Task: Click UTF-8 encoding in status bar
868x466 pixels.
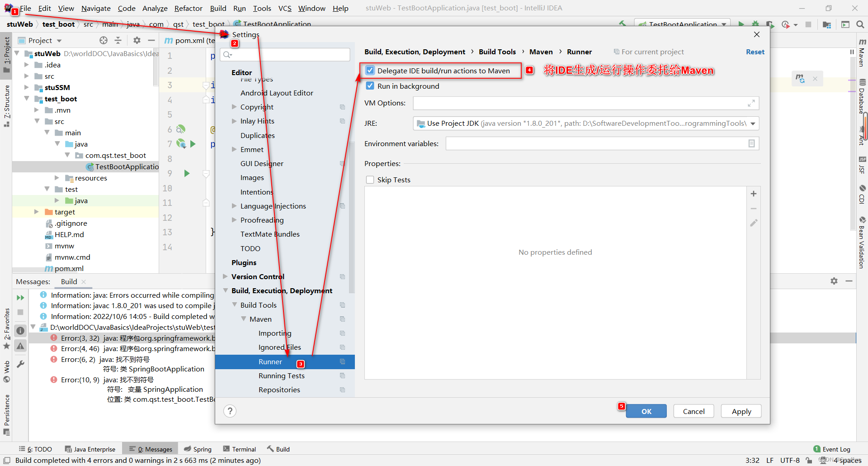Action: pos(790,460)
